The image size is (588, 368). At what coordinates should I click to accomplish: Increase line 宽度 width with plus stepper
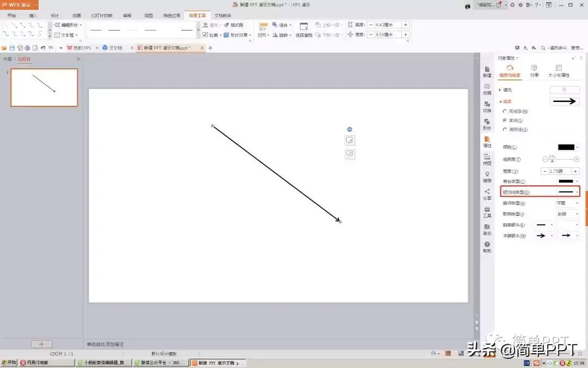pos(575,171)
